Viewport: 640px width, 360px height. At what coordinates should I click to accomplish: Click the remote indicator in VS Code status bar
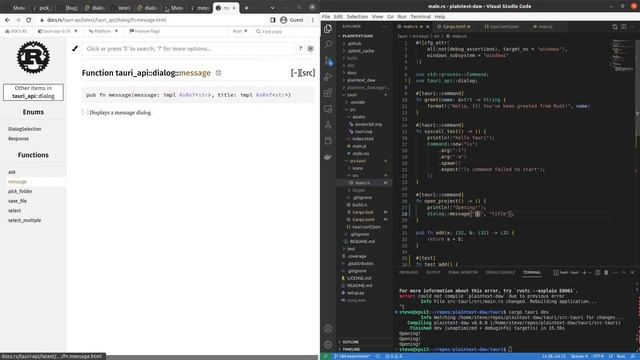(326, 356)
